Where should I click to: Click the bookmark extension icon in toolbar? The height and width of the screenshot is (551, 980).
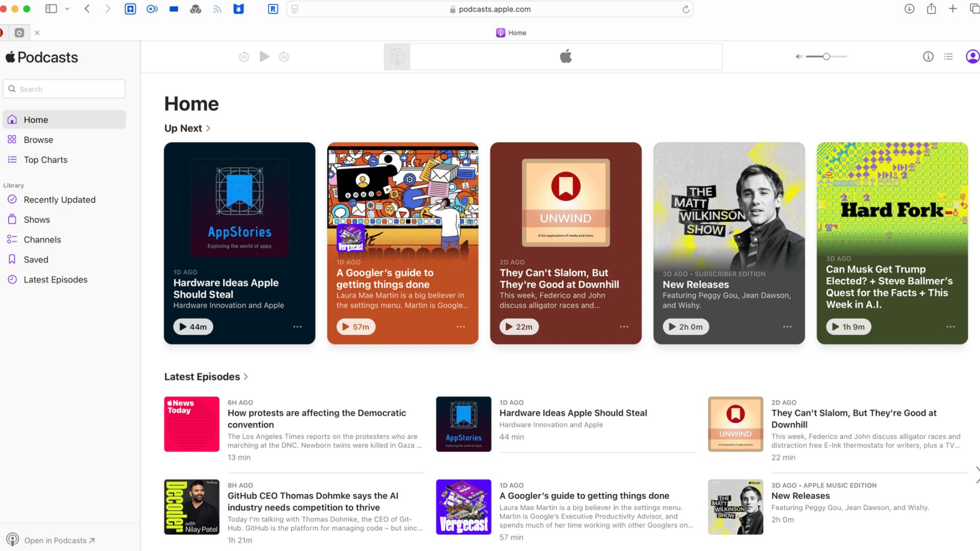coord(131,9)
